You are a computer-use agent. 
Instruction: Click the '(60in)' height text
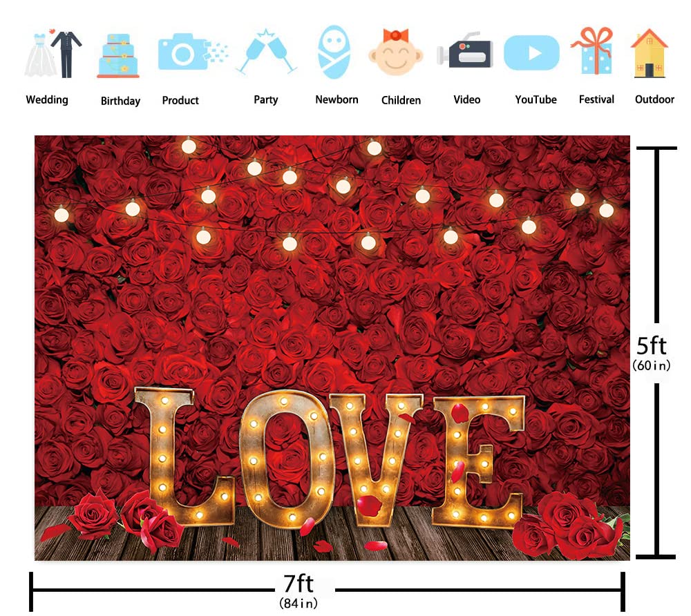coord(652,365)
